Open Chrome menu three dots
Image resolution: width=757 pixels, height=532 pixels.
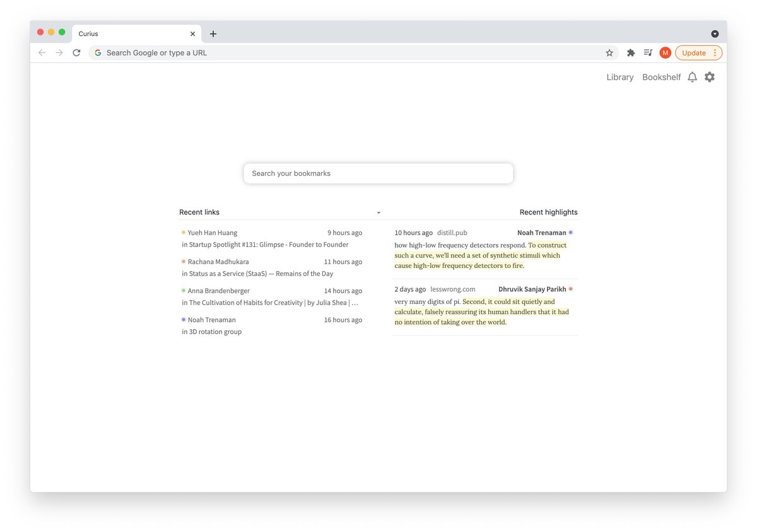(715, 53)
